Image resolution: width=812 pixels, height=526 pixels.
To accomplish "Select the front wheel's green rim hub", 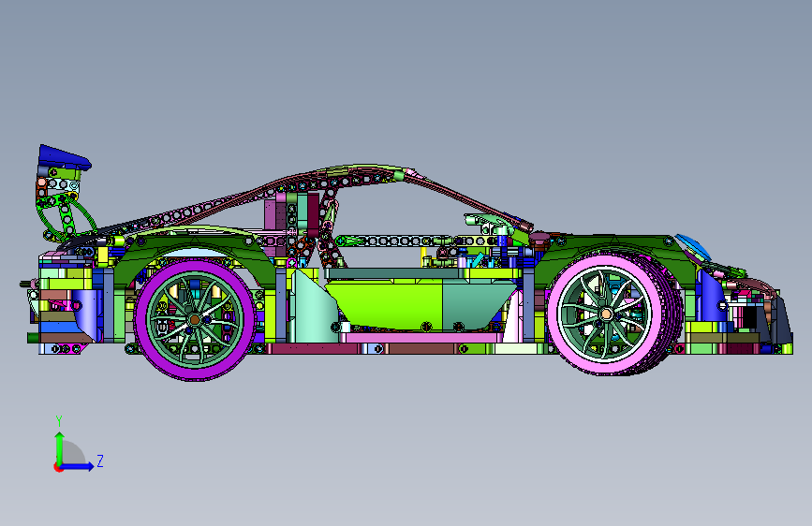I will (x=606, y=314).
